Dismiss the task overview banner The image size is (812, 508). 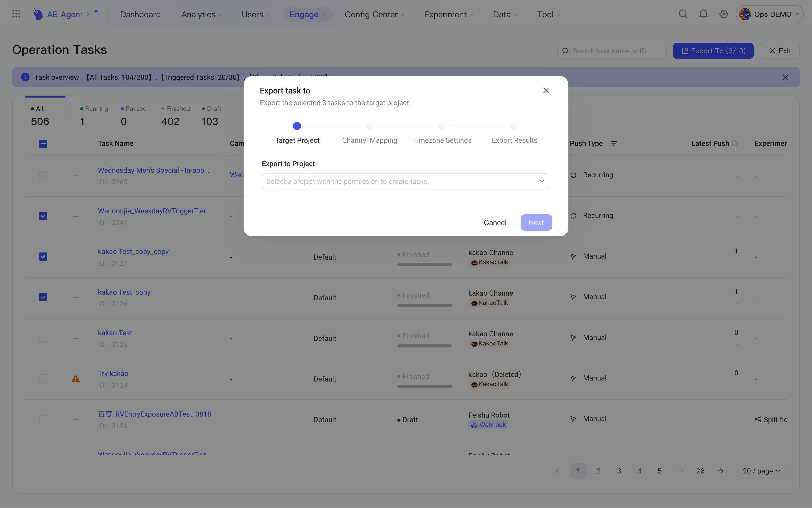(786, 77)
